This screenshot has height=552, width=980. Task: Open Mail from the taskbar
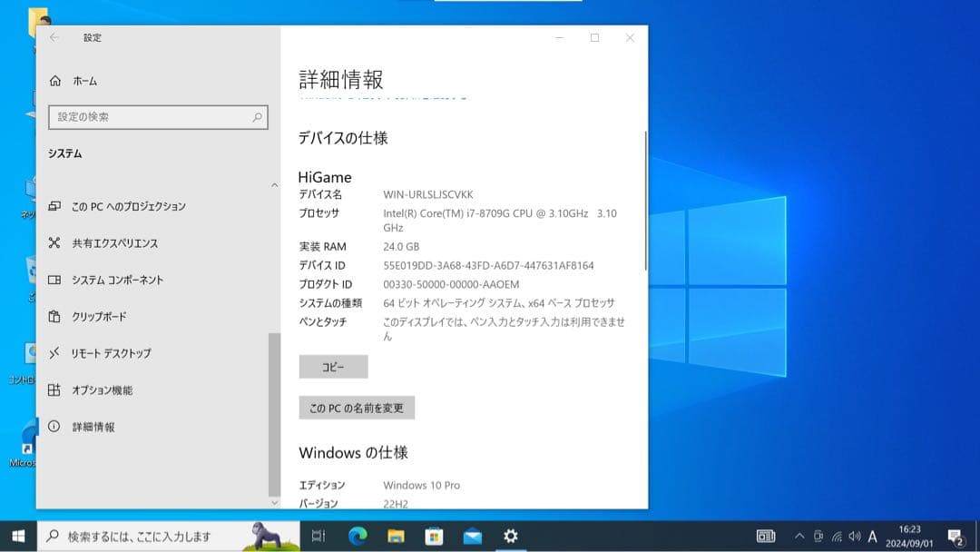click(474, 537)
